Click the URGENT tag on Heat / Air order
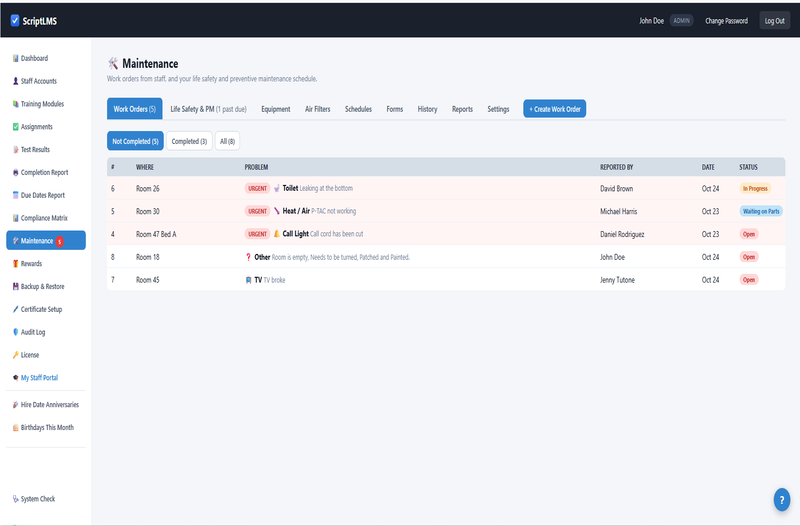Screen dimensions: 800x526 pyautogui.click(x=257, y=211)
